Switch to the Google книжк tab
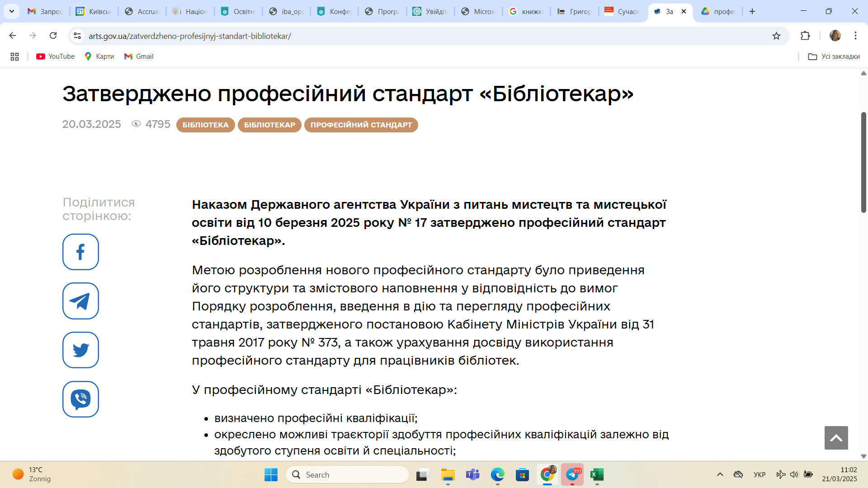 (x=527, y=11)
